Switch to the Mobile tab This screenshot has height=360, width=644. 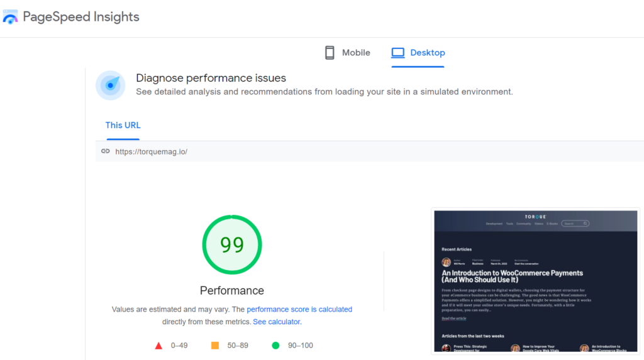[x=347, y=53]
